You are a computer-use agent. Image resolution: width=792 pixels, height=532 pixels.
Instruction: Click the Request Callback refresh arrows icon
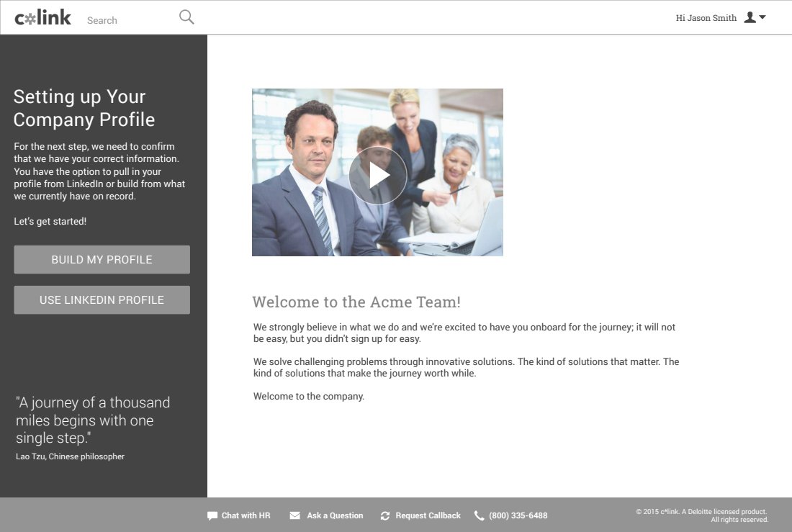(x=385, y=515)
